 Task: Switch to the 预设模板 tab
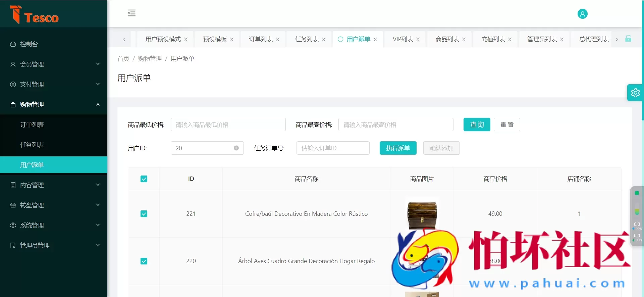coord(215,39)
